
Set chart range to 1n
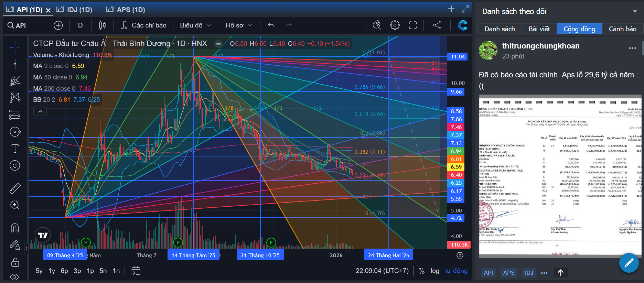[x=116, y=271]
